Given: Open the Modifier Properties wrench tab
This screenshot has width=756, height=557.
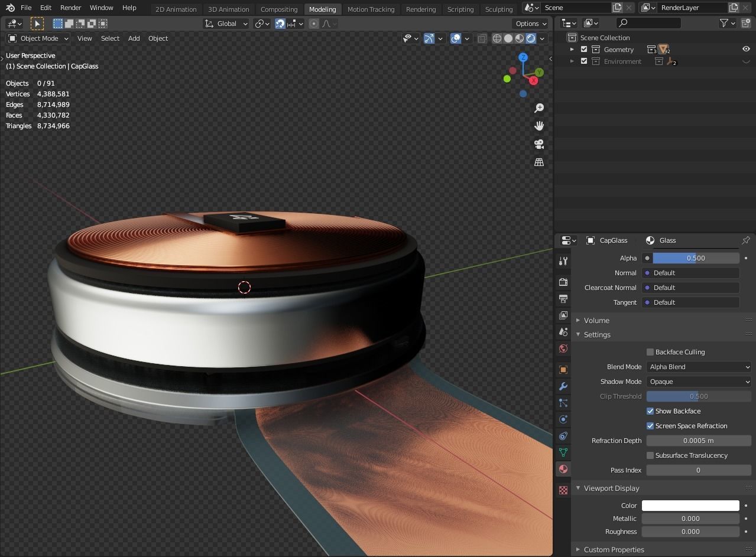Looking at the screenshot, I should (563, 386).
